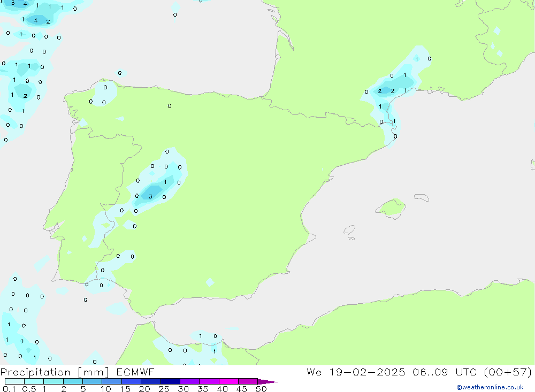Click the 'ECMWF' model label
This screenshot has height=392, width=535.
pos(135,372)
